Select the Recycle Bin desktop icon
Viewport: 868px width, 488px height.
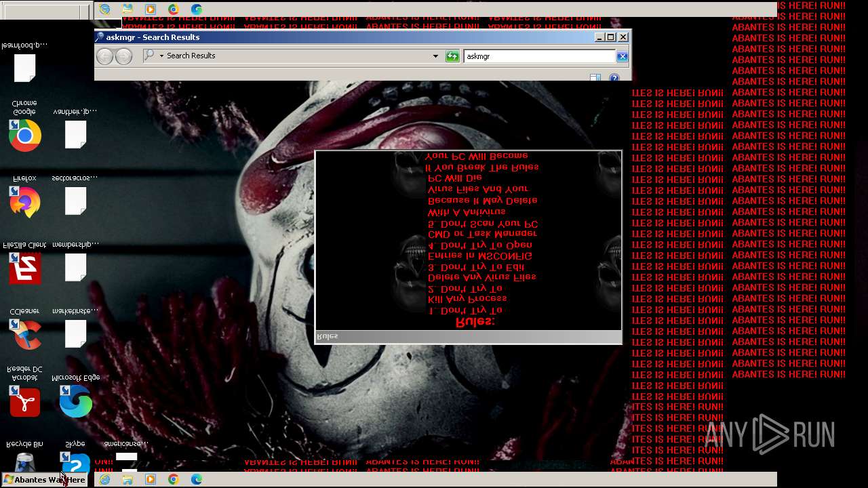24,455
